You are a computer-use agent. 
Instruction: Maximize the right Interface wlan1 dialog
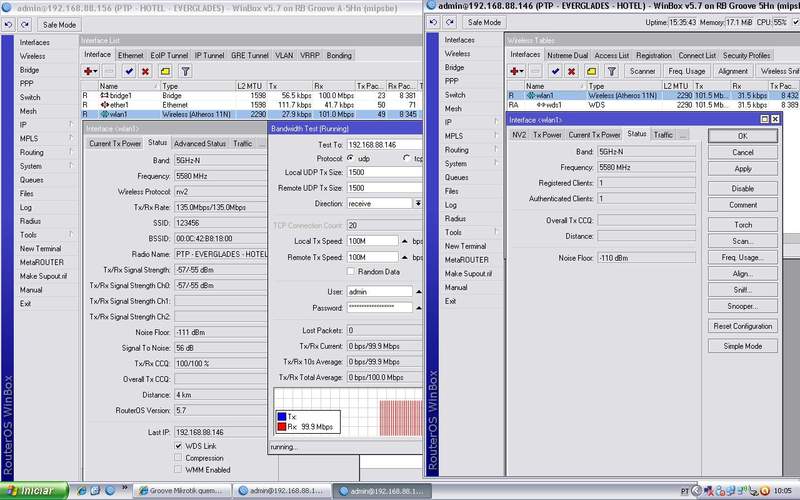pos(764,119)
